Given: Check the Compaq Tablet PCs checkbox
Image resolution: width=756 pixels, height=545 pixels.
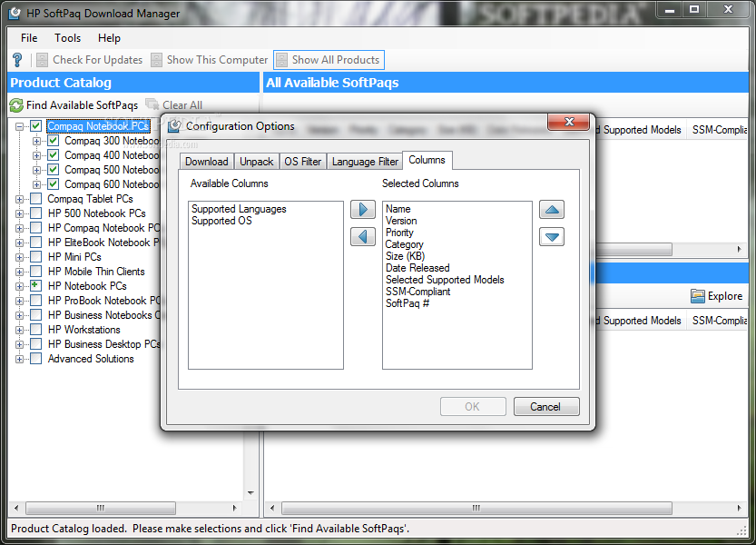Looking at the screenshot, I should click(35, 198).
